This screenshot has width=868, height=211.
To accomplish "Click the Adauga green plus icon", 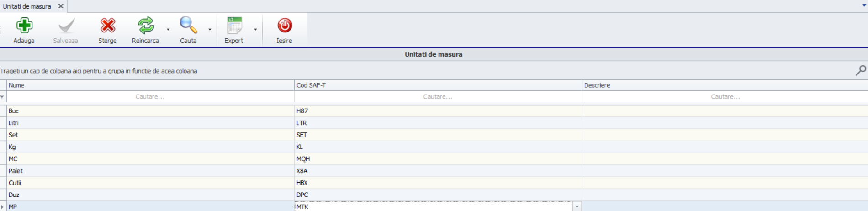I will point(24,26).
